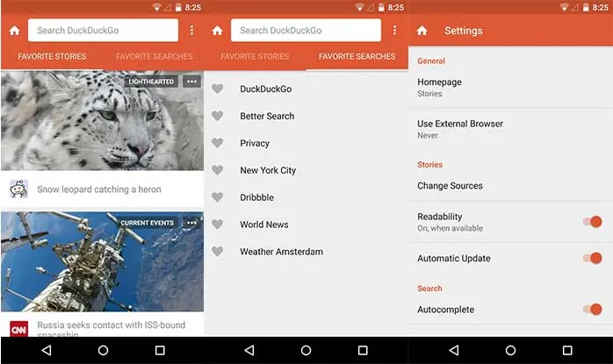Open the options dots on the Current Events card
Image resolution: width=613 pixels, height=364 pixels.
[191, 223]
